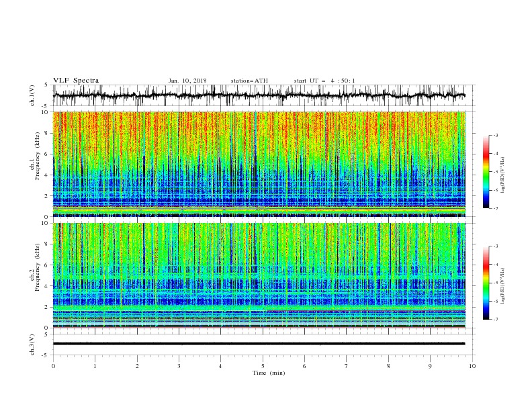Click the 5 minute tick label
The height and width of the screenshot is (411, 532).
click(263, 366)
